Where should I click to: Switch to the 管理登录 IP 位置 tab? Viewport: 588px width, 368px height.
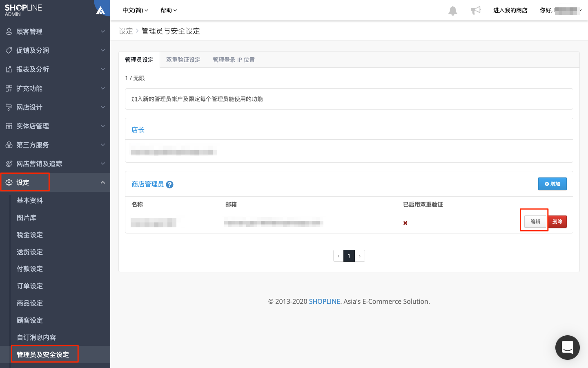coord(234,60)
